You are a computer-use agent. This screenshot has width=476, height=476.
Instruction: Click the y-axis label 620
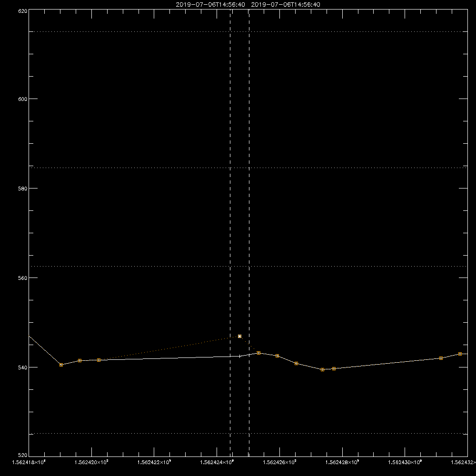23,11
